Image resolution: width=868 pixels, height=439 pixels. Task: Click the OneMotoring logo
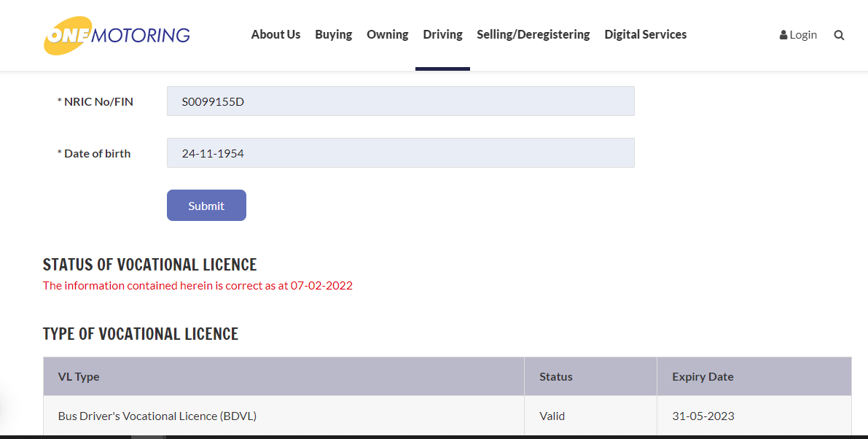pos(117,35)
